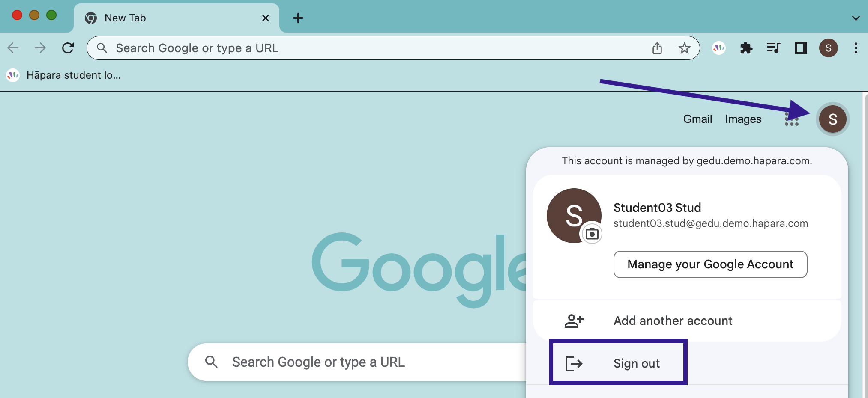This screenshot has height=398, width=868.
Task: Bookmark this page via the star icon
Action: (x=685, y=48)
